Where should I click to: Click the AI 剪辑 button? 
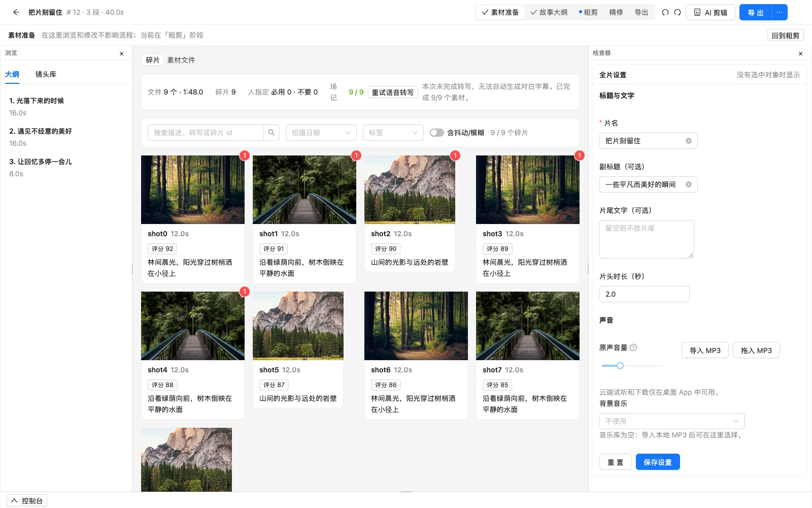click(x=710, y=12)
